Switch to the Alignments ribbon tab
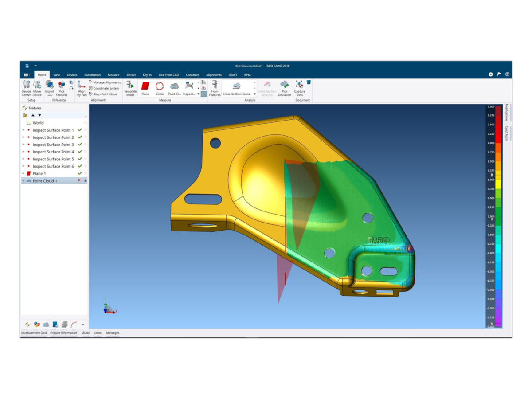Image resolution: width=532 pixels, height=399 pixels. coord(214,74)
